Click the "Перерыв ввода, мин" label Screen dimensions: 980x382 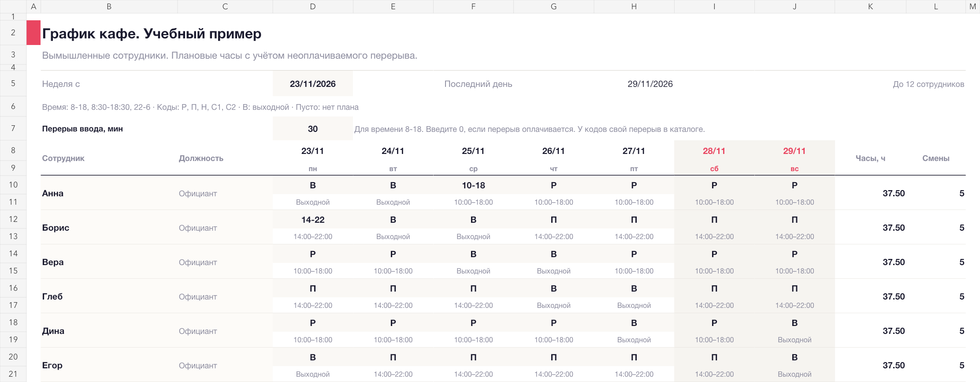click(82, 129)
